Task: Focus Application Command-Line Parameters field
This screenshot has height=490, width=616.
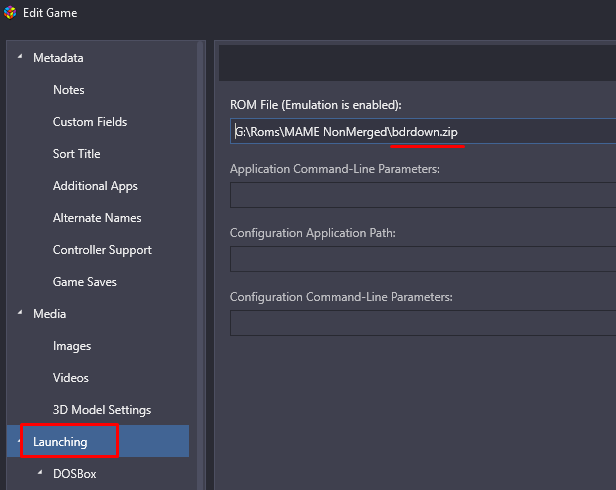Action: (423, 195)
